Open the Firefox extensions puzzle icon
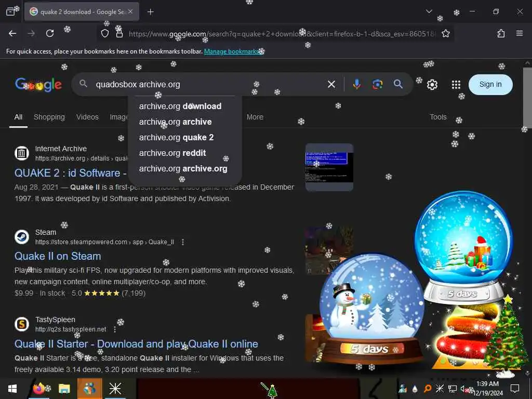Viewport: 532px width, 399px height. click(501, 33)
